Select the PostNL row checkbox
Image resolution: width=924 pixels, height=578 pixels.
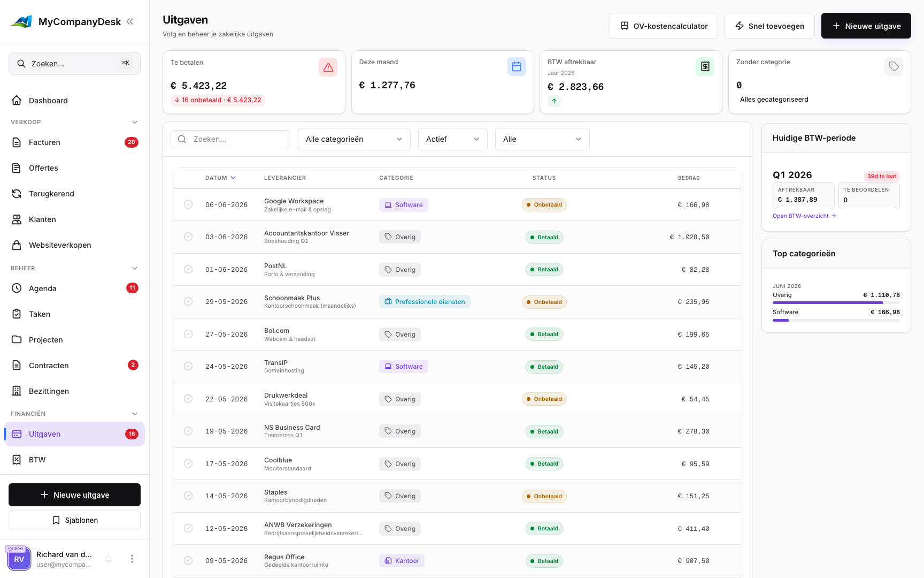188,269
